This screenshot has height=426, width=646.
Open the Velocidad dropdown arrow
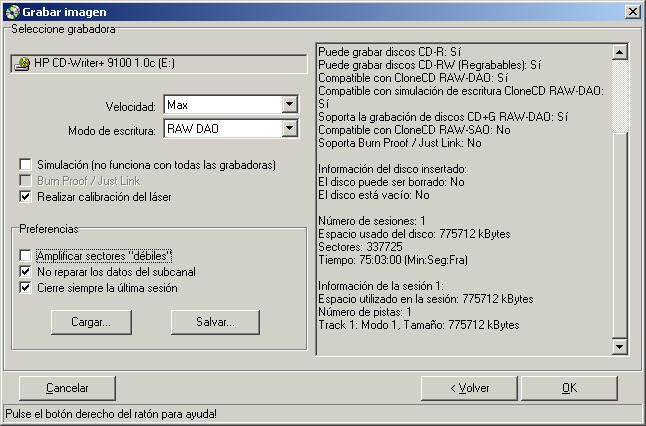tap(290, 105)
